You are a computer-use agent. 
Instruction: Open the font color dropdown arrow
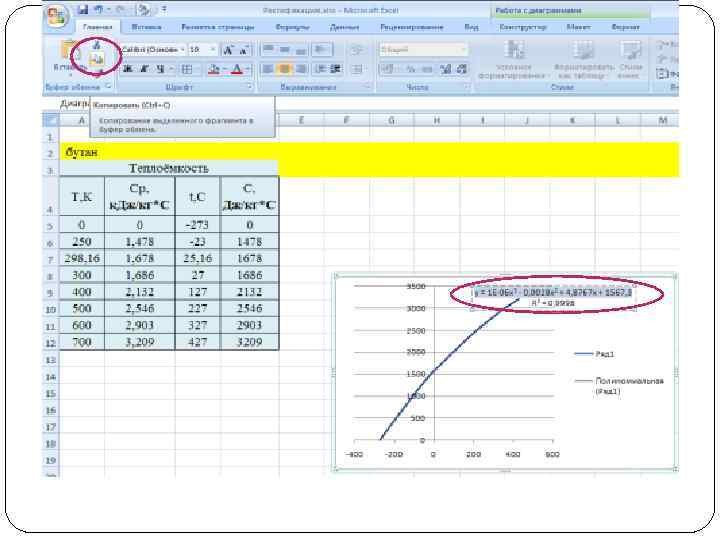point(248,69)
